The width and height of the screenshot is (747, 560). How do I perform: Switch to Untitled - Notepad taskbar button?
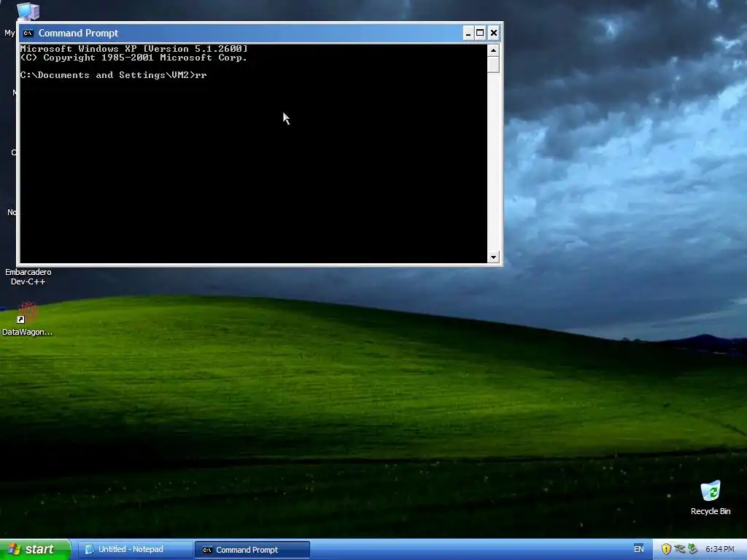click(x=135, y=550)
